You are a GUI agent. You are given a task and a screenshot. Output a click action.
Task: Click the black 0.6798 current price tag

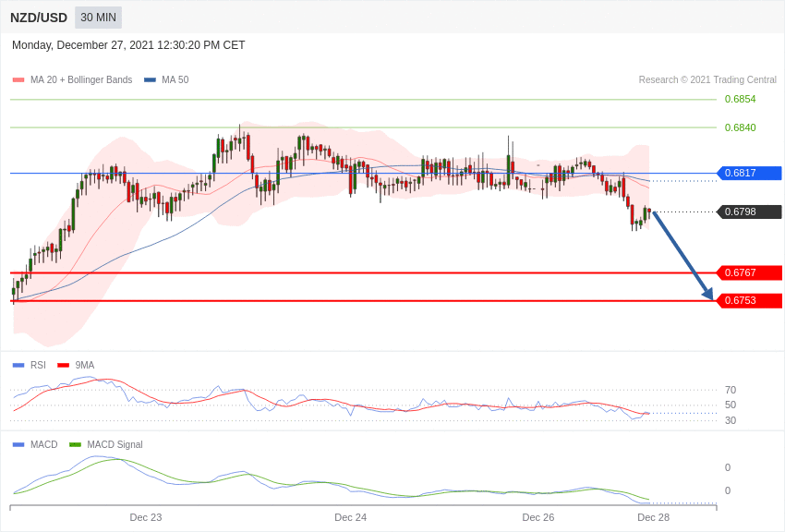pyautogui.click(x=749, y=212)
